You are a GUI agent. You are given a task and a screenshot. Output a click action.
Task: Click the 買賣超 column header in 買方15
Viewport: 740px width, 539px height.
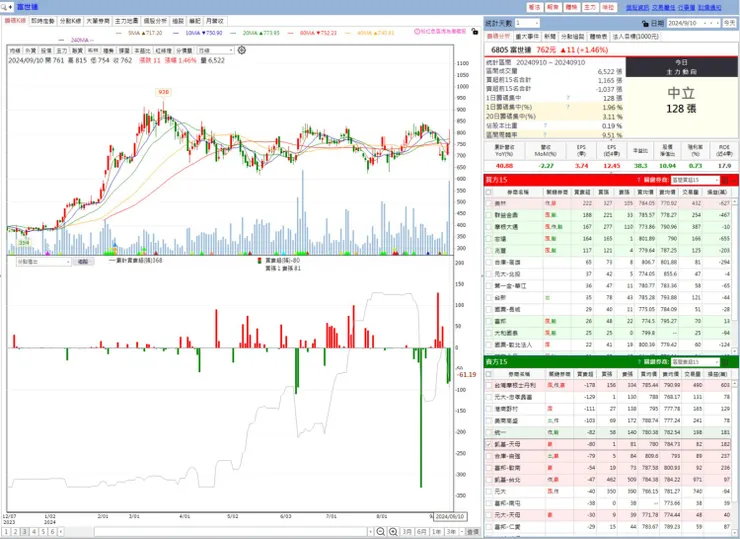click(x=581, y=193)
